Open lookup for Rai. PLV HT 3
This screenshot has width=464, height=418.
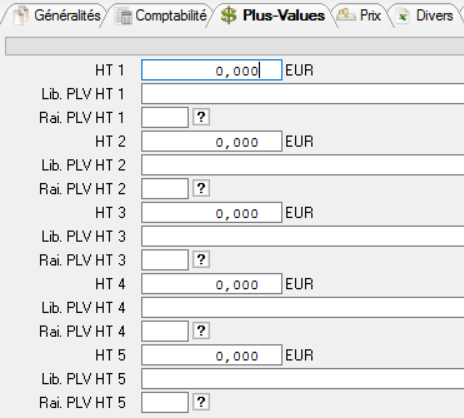201,259
